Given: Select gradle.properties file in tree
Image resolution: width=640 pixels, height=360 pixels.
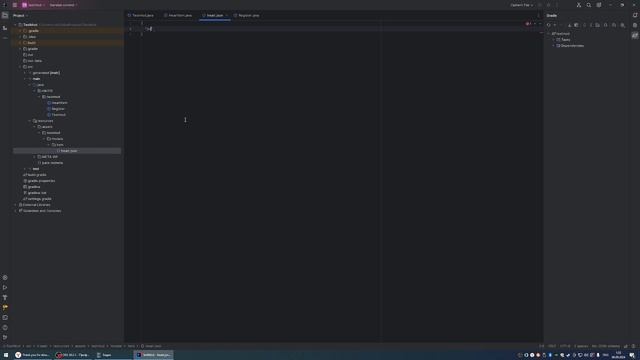Looking at the screenshot, I should 39,181.
